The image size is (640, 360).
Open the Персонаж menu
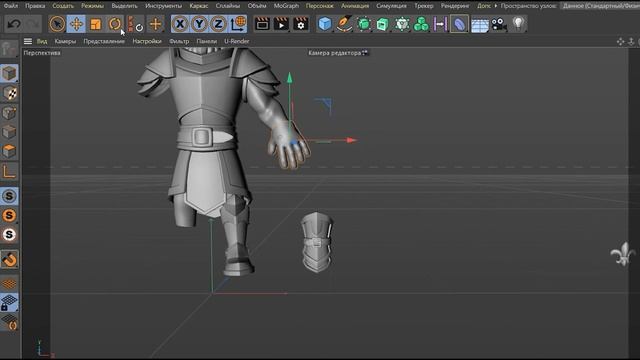(320, 6)
